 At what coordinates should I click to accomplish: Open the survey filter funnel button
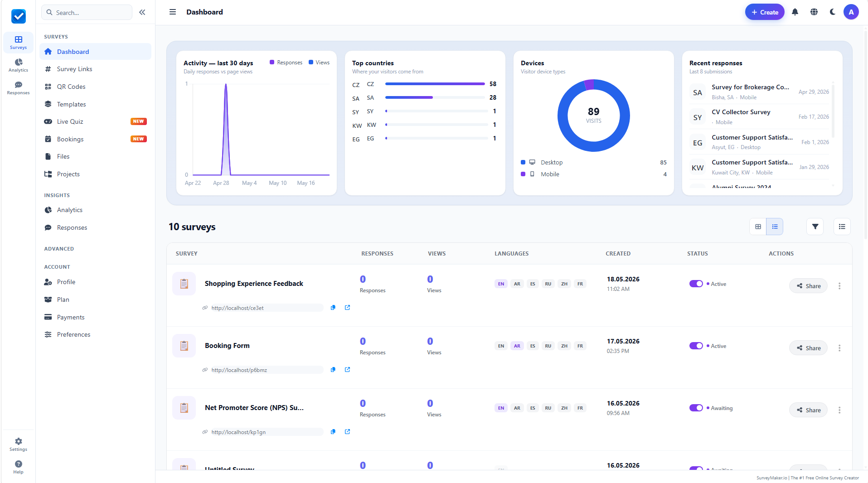(815, 227)
